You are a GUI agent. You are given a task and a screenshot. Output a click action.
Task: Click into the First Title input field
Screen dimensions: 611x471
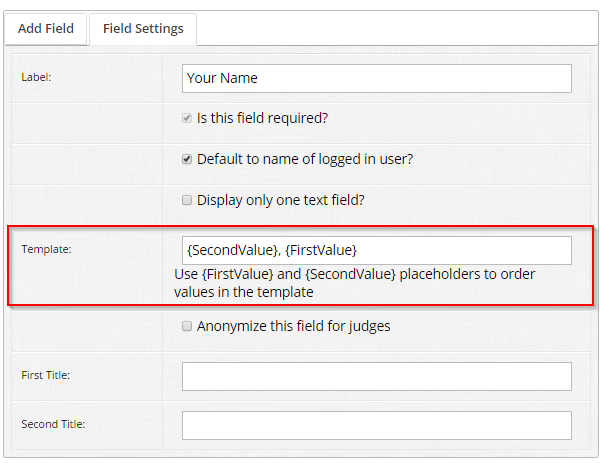tap(376, 376)
